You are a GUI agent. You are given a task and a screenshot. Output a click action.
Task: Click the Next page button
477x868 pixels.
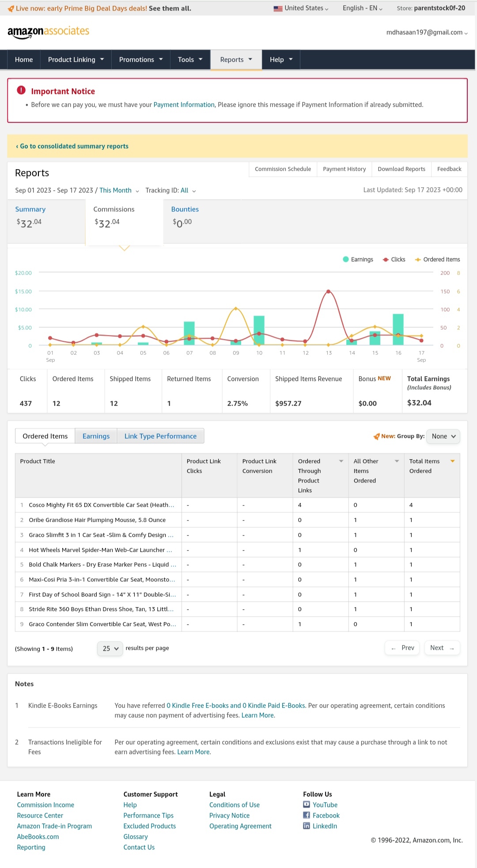point(442,648)
